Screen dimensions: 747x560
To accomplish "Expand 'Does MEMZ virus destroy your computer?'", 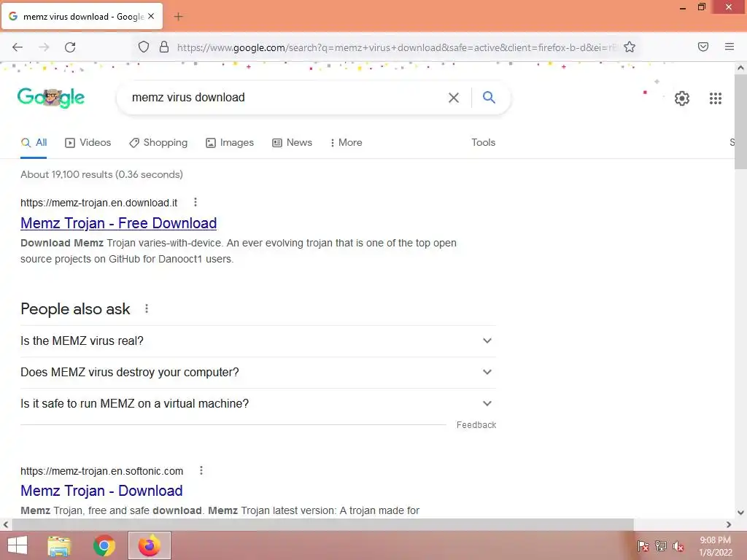I will coord(258,373).
